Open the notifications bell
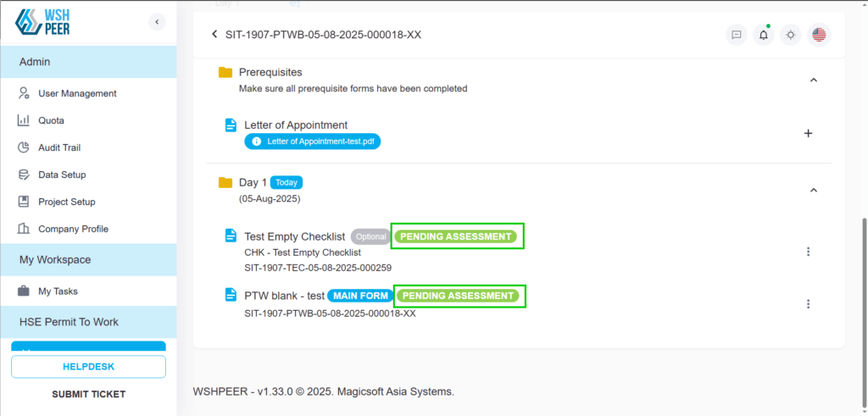This screenshot has width=868, height=416. [x=764, y=35]
